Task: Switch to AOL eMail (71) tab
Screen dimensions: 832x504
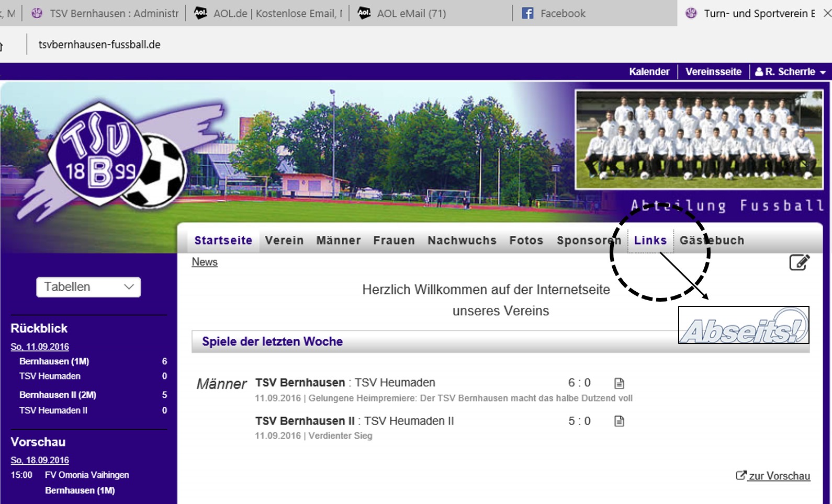Action: (x=411, y=14)
